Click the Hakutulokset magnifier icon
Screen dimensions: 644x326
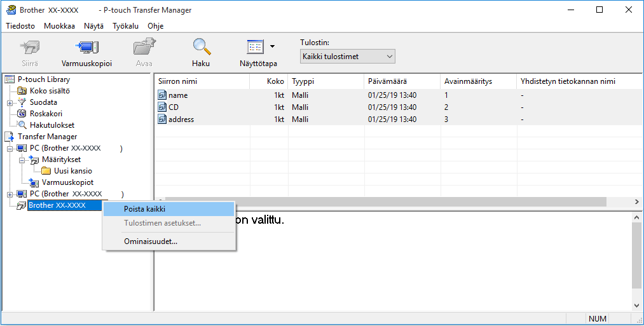22,125
